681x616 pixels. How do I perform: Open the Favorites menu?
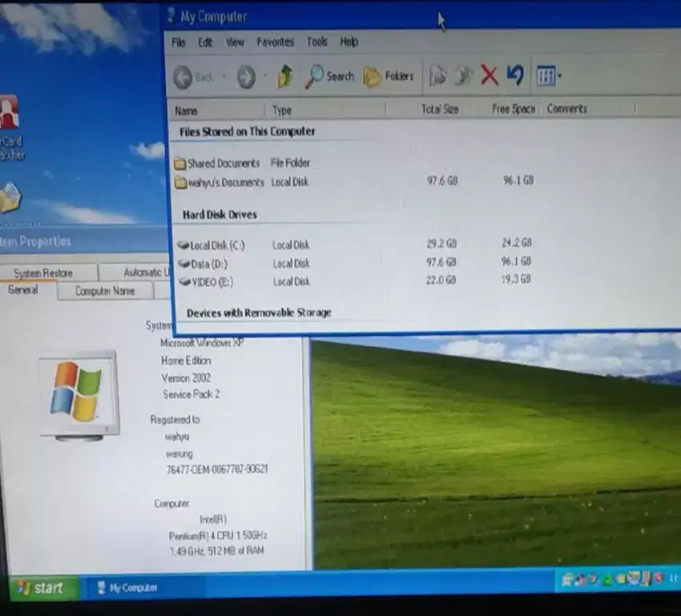tap(275, 42)
